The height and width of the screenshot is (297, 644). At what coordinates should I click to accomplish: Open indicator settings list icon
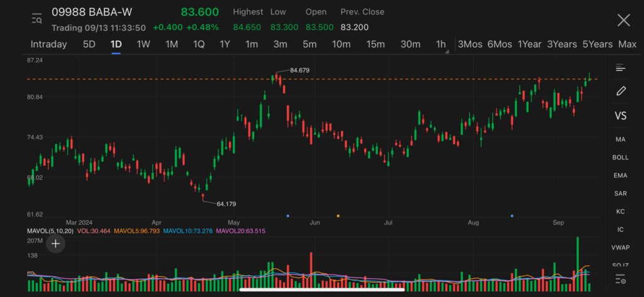click(621, 279)
